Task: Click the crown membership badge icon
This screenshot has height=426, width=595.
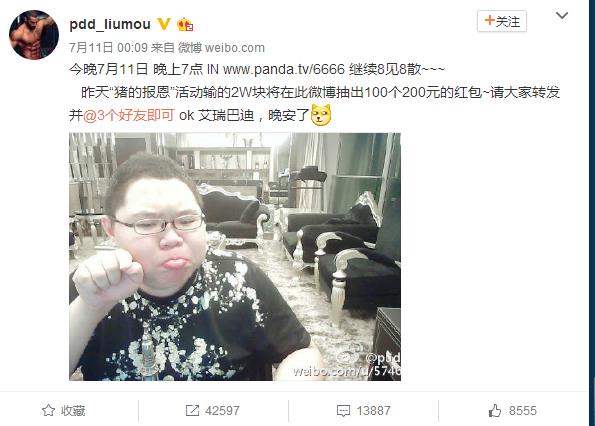Action: coord(185,25)
